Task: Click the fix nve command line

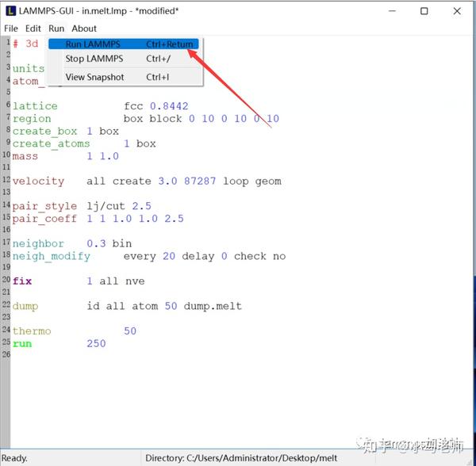Action: tap(79, 281)
